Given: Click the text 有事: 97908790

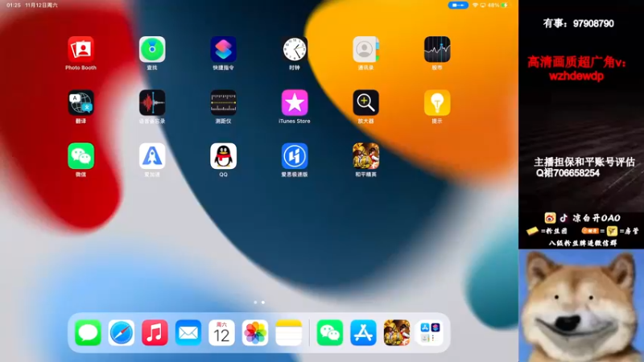Looking at the screenshot, I should (578, 23).
